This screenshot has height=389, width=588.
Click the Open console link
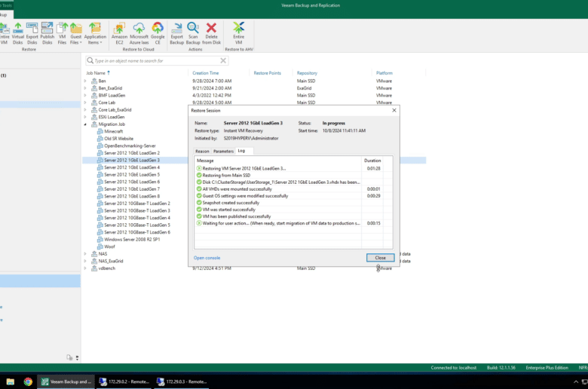point(207,258)
